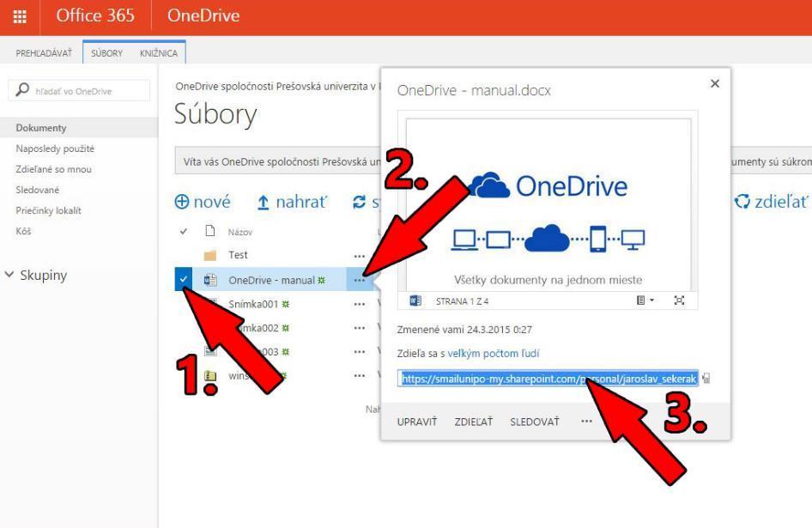This screenshot has height=528, width=812.
Task: Open ellipsis menu for Snímka001
Action: [360, 304]
